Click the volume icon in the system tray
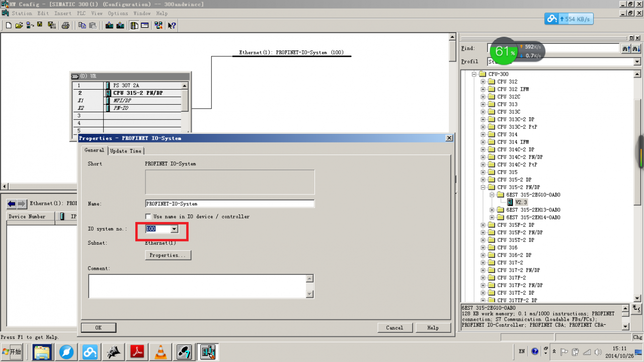Image resolution: width=644 pixels, height=362 pixels. pyautogui.click(x=598, y=351)
